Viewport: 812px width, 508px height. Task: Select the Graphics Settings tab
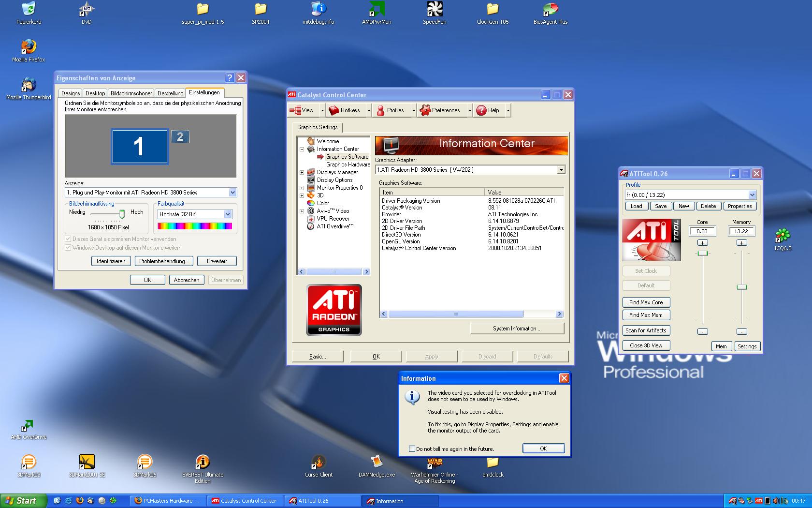pos(317,127)
